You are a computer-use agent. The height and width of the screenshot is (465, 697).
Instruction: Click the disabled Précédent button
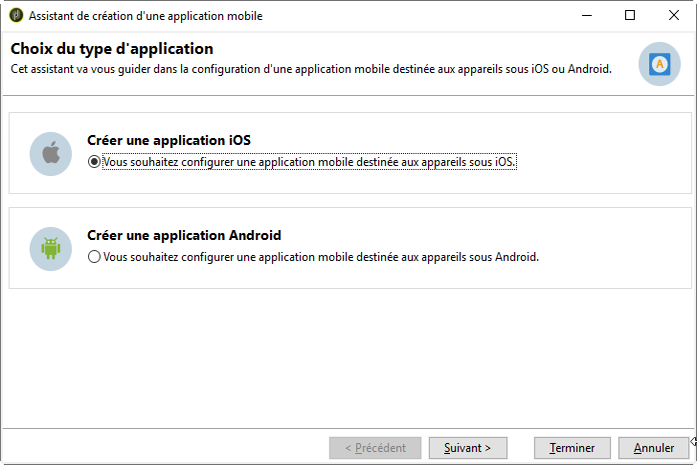(375, 448)
